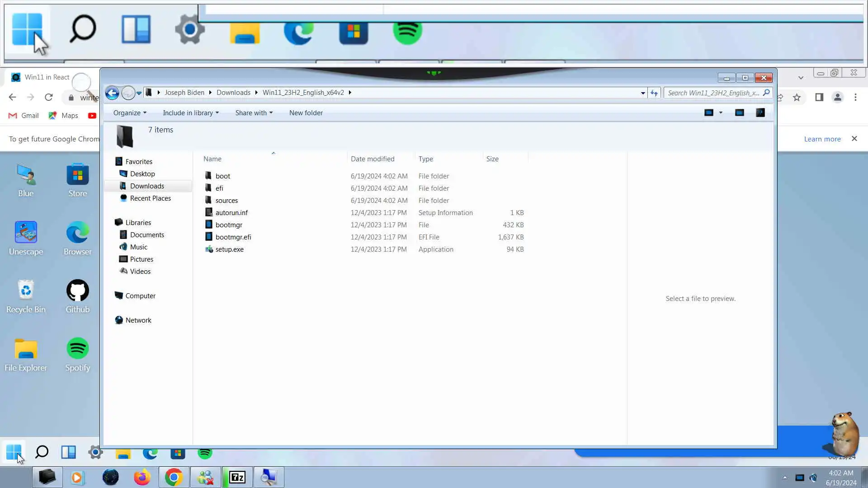Viewport: 868px width, 488px height.
Task: Open the setup.exe application file
Action: coord(229,249)
